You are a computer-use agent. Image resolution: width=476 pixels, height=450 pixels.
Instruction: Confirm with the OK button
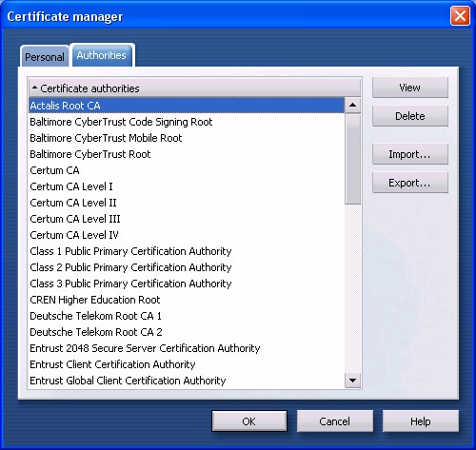[x=249, y=421]
